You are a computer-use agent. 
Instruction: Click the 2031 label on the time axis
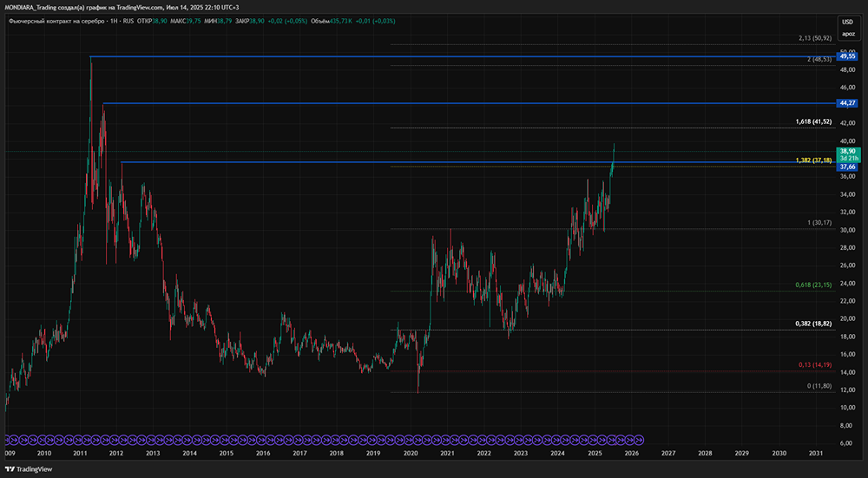pos(816,453)
